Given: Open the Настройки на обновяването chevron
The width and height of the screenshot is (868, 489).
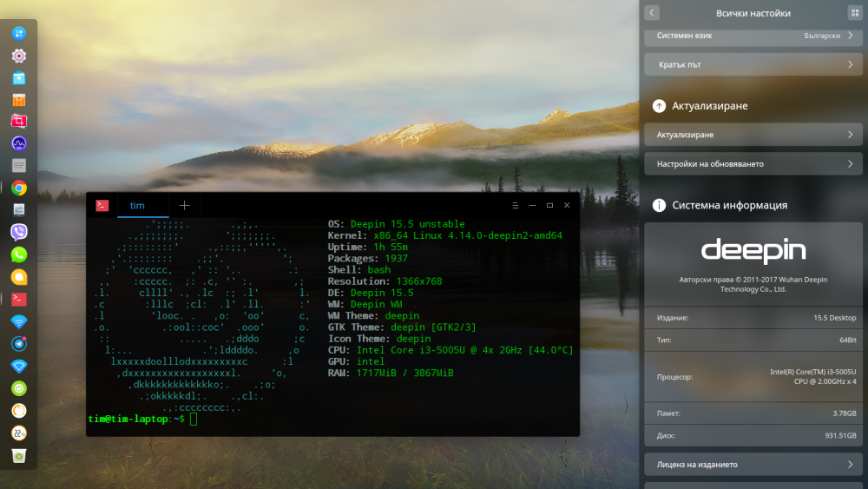Looking at the screenshot, I should (x=851, y=164).
